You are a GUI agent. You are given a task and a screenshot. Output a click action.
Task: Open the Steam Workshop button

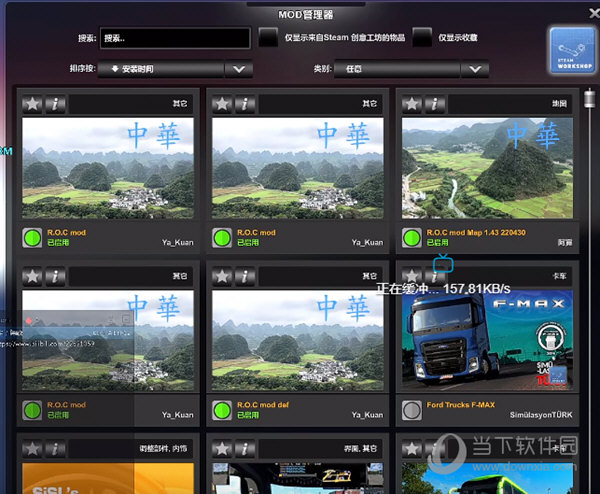[572, 51]
